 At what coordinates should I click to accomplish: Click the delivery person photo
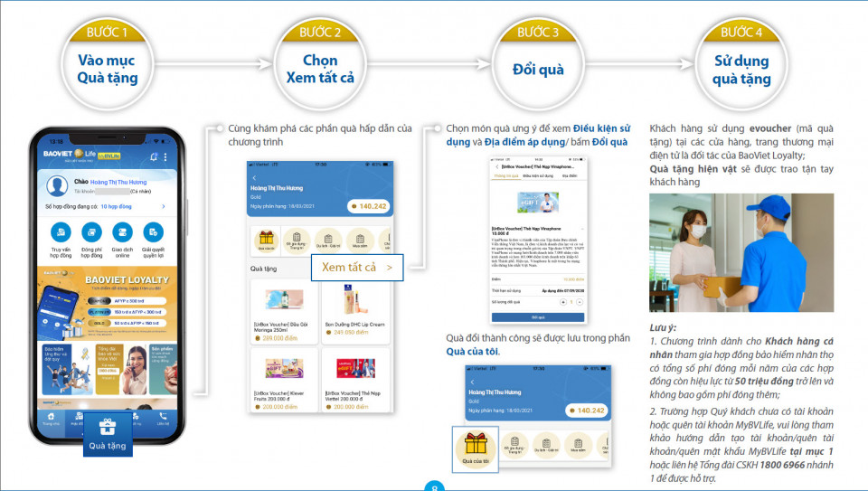click(741, 252)
